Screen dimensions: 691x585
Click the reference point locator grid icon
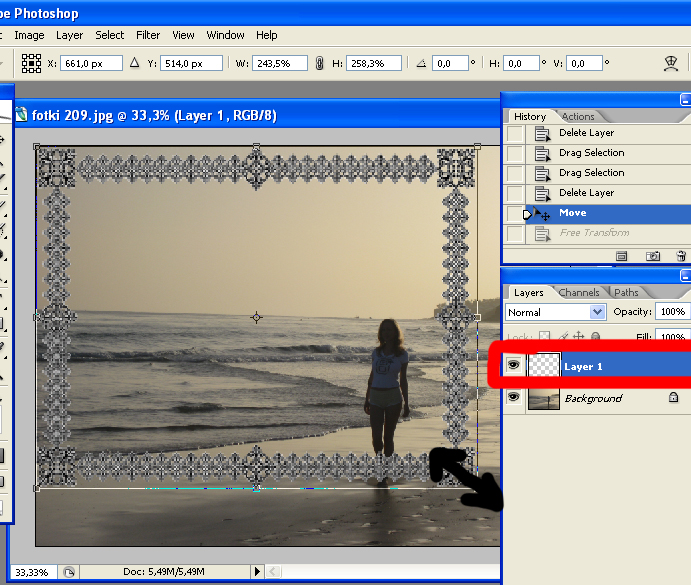(31, 63)
